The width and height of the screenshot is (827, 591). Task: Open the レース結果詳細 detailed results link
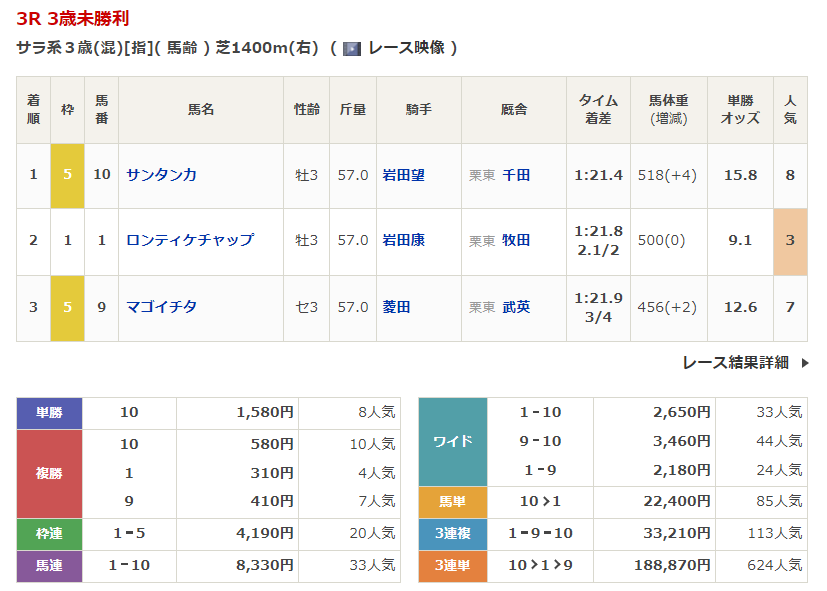(x=735, y=363)
